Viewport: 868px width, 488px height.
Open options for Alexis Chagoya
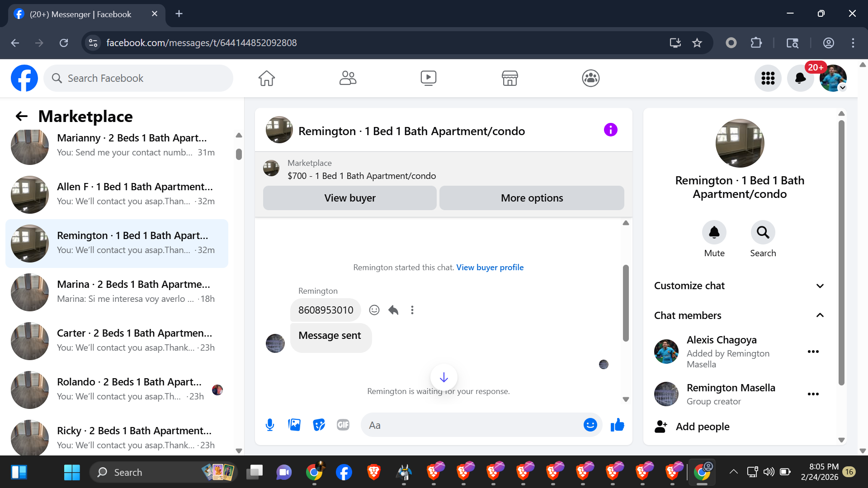click(x=813, y=352)
